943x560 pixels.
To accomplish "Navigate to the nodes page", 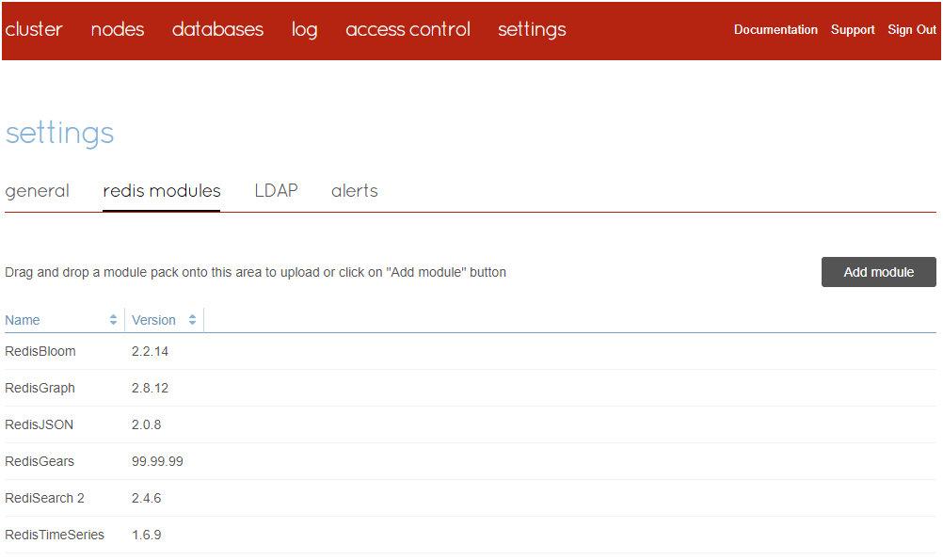I will tap(118, 29).
